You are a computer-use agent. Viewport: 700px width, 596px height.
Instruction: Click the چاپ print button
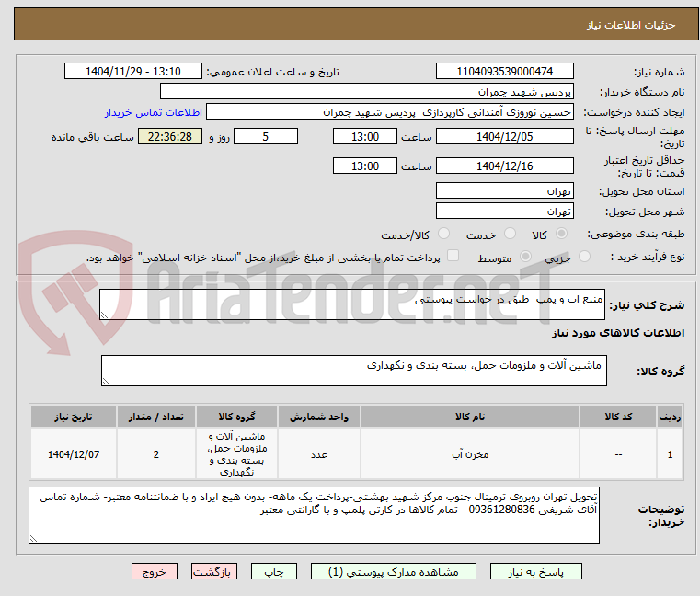click(274, 571)
